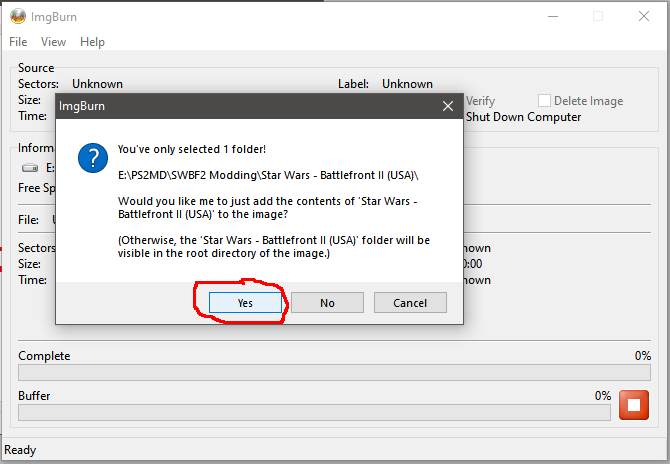Click the red stop button
The width and height of the screenshot is (670, 464).
click(634, 405)
